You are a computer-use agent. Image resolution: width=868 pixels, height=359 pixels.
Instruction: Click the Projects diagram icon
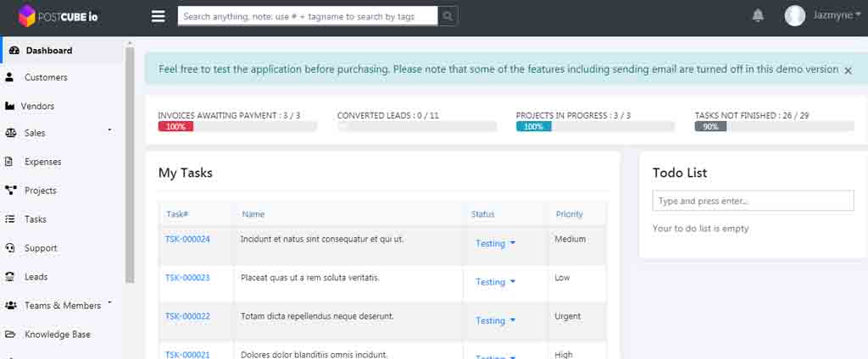(10, 191)
